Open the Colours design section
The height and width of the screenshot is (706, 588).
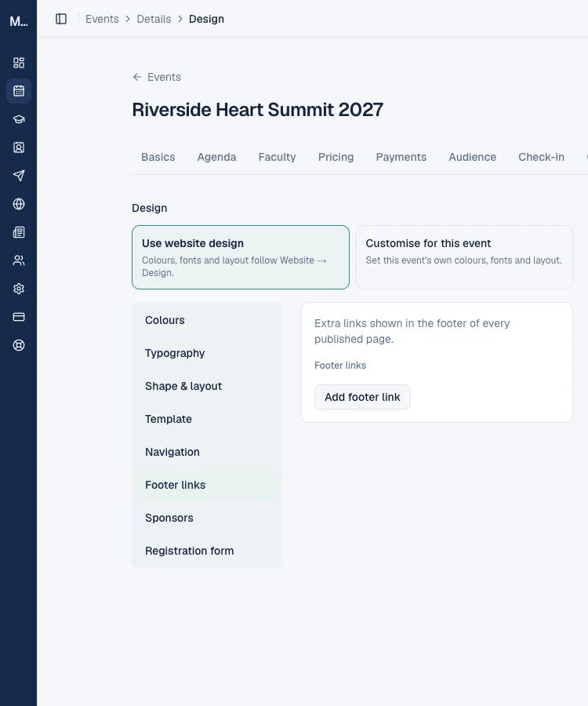[207, 320]
